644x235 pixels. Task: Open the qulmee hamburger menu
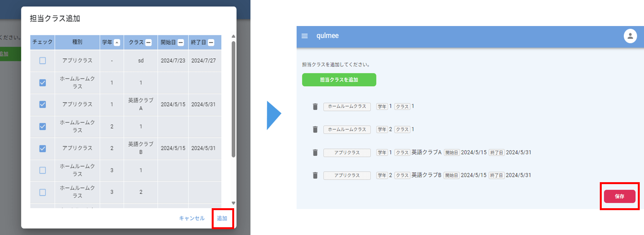[x=305, y=36]
